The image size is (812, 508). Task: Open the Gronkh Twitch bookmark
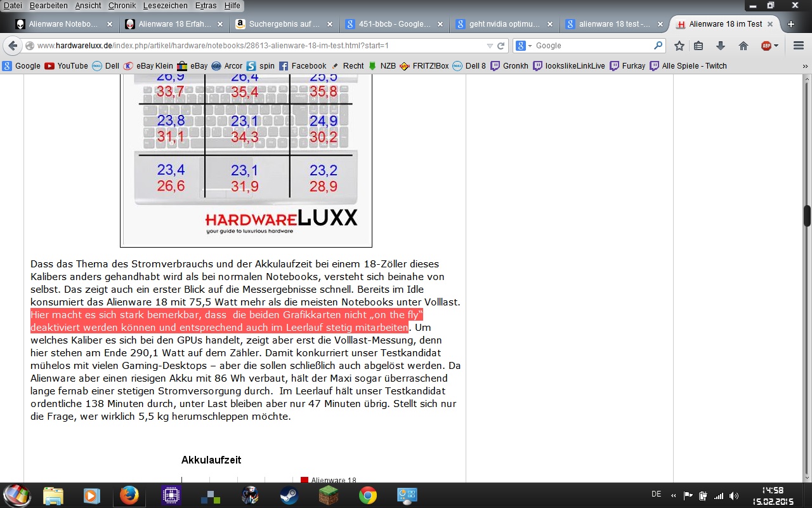(x=509, y=66)
